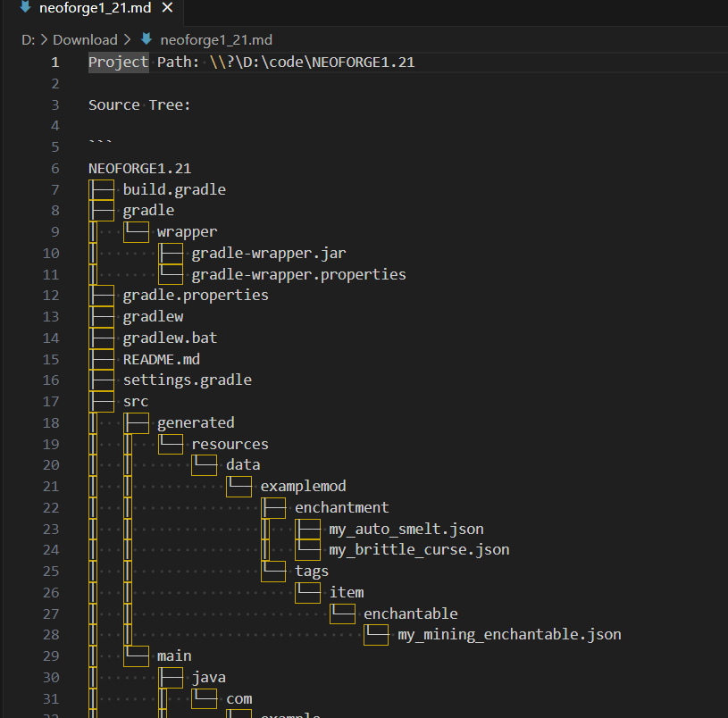The width and height of the screenshot is (728, 718).
Task: Click the main entry on line 29
Action: 174,656
